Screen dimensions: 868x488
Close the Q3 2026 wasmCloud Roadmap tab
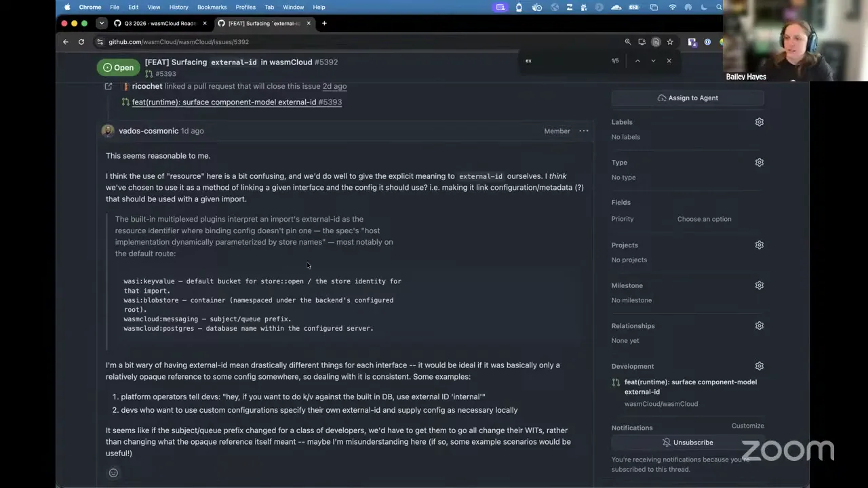(205, 23)
